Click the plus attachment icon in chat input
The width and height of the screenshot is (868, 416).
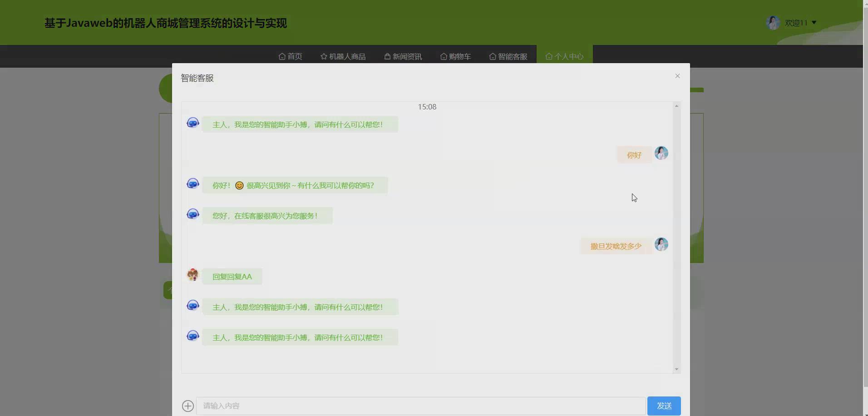187,406
